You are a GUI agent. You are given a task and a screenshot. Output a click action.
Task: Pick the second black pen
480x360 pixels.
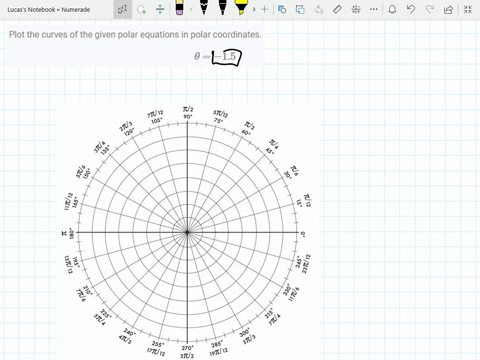(x=222, y=7)
